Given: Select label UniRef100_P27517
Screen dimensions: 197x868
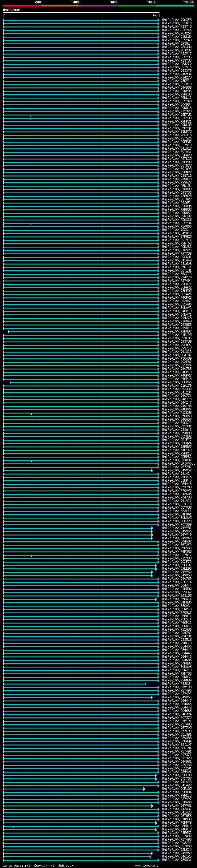Looking at the screenshot, I should point(176,555).
